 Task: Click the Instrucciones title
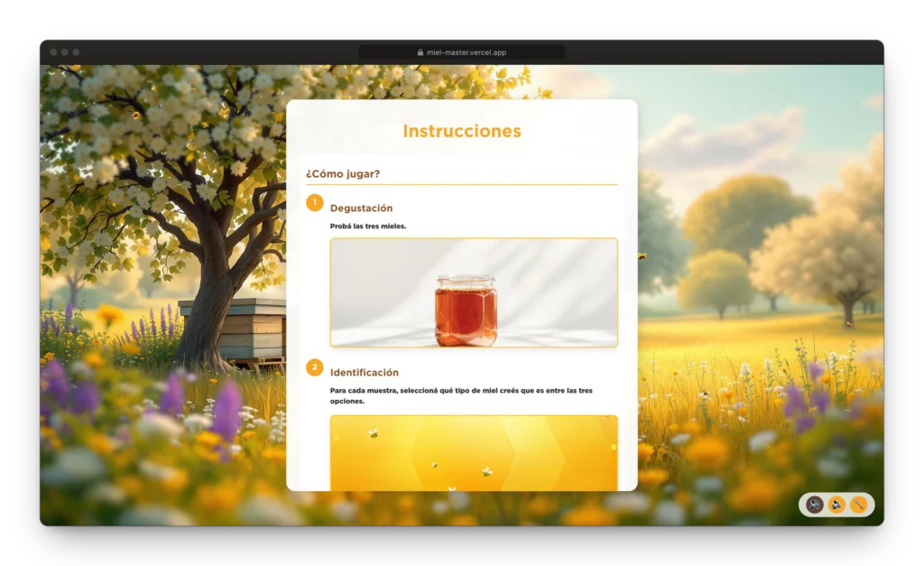462,131
